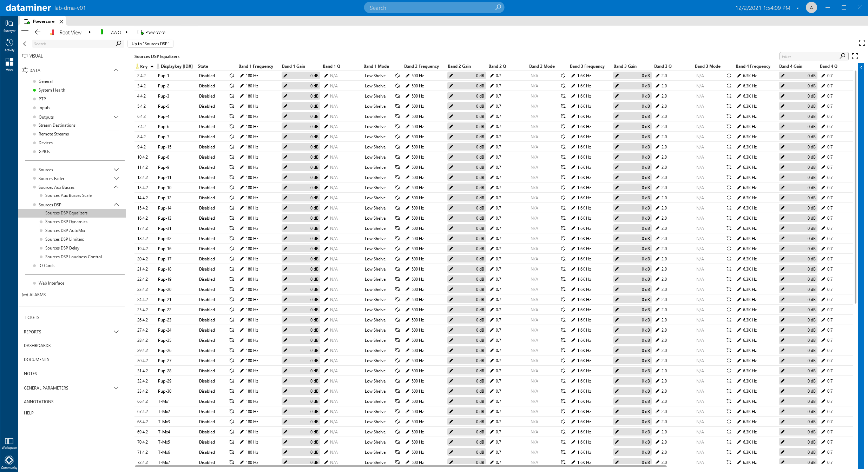
Task: Collapse side panel with left chevron
Action: [x=25, y=44]
